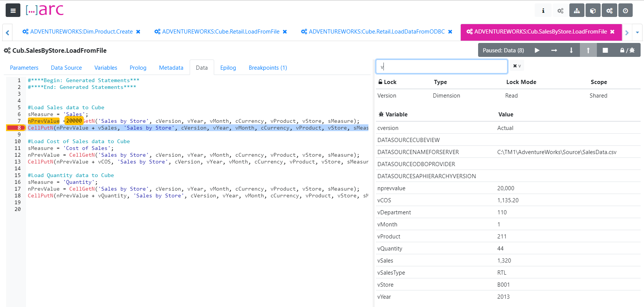Open the hamburger main menu
The width and height of the screenshot is (644, 307).
[x=13, y=11]
